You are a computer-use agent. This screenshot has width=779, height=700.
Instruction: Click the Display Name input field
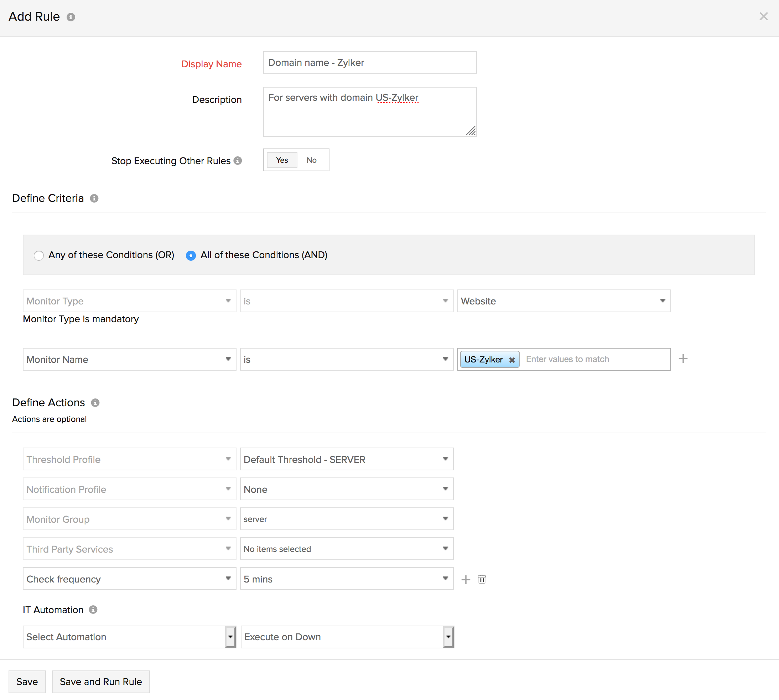[369, 63]
